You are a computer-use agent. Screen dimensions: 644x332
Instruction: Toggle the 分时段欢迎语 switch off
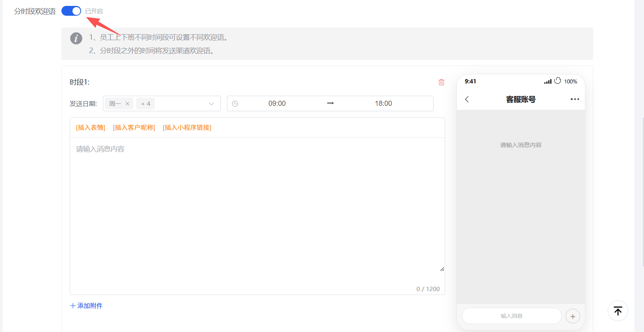click(71, 11)
